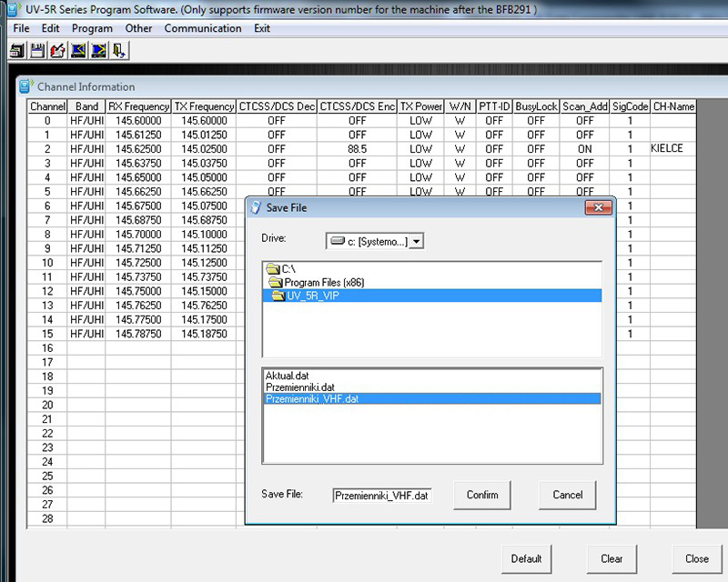Open the File menu
This screenshot has height=582, width=728.
(21, 28)
